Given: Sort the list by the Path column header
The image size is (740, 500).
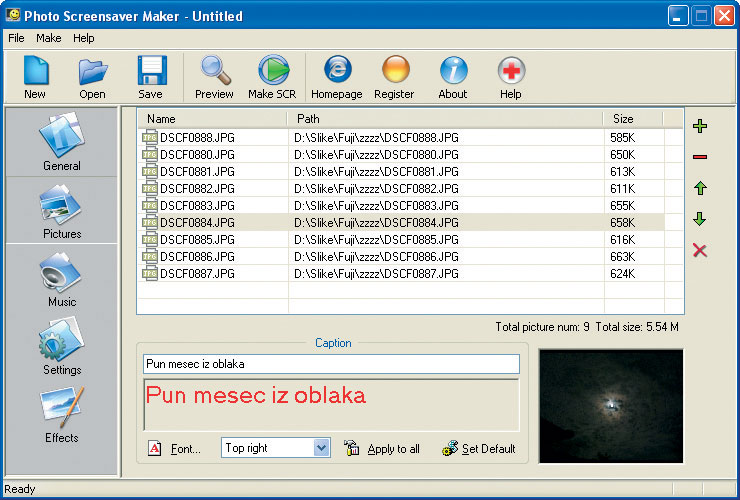Looking at the screenshot, I should [x=445, y=119].
